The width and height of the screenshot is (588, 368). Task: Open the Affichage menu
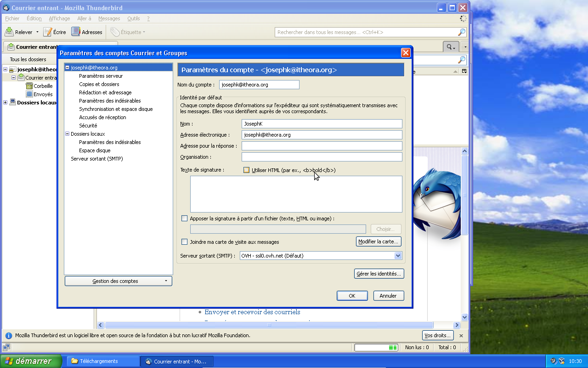[59, 18]
